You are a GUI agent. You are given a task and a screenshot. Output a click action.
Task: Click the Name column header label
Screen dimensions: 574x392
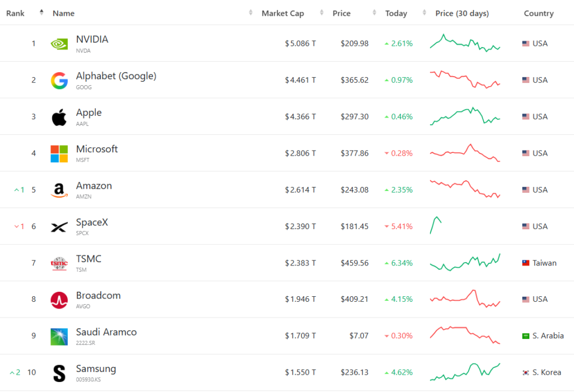[x=63, y=13]
